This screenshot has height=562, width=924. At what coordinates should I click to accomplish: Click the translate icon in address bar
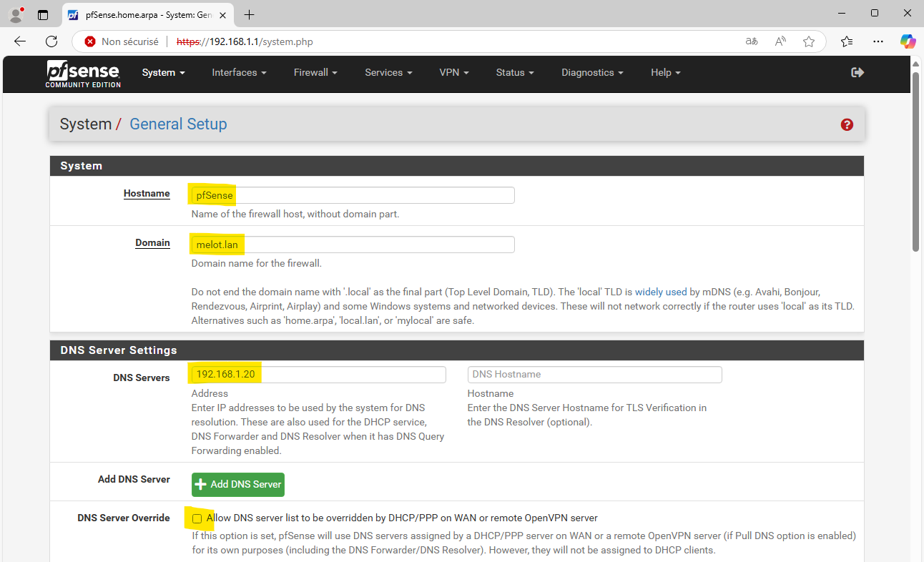point(752,41)
